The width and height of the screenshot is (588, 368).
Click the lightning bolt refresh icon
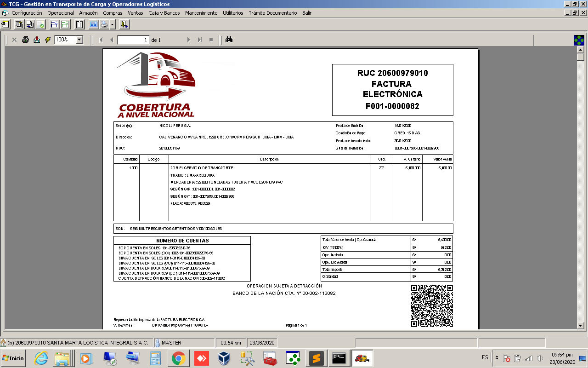tap(48, 40)
